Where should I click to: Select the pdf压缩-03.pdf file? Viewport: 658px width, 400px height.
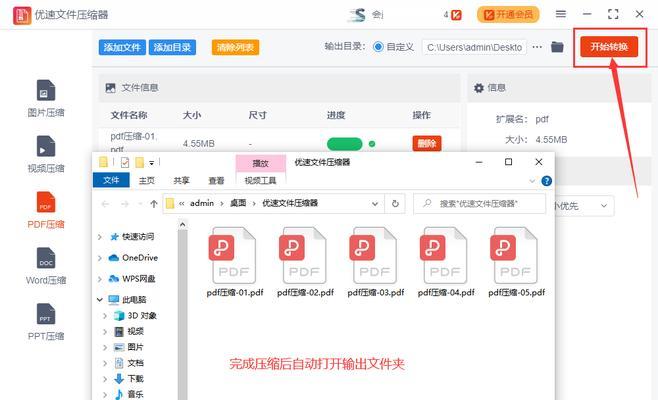point(376,262)
